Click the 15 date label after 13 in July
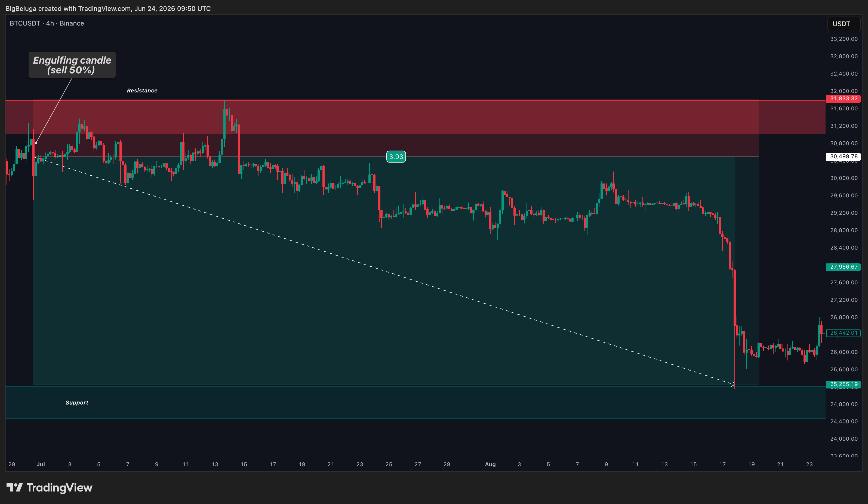 click(x=244, y=464)
